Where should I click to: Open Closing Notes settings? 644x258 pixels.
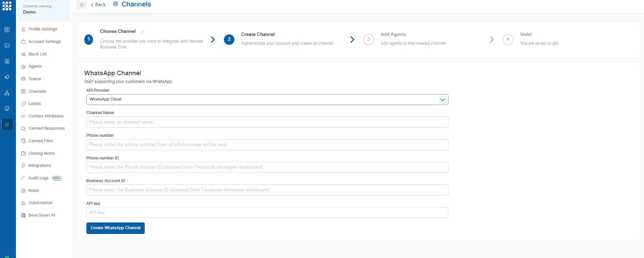tap(42, 153)
